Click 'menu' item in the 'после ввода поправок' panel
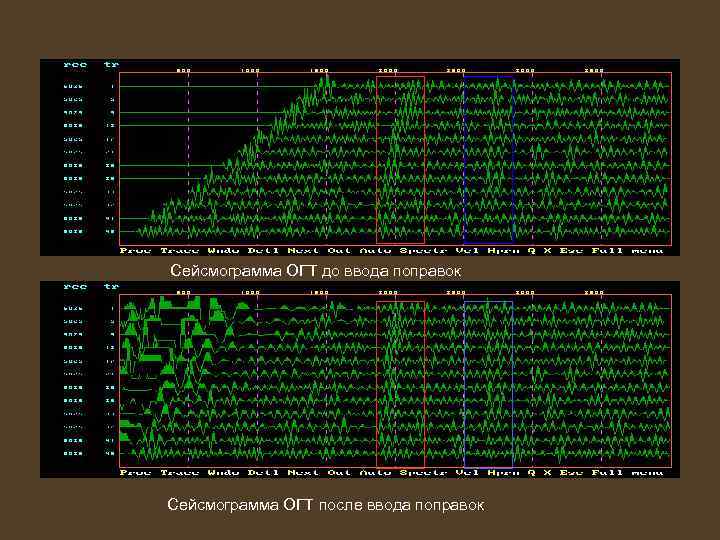The width and height of the screenshot is (720, 540). (x=647, y=472)
